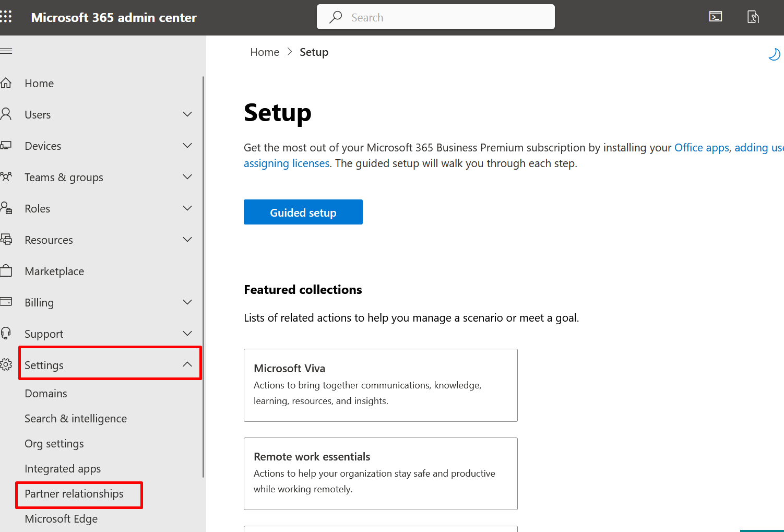Screen dimensions: 784x532
Task: Click the Billing label in the sidebar
Action: 39,302
